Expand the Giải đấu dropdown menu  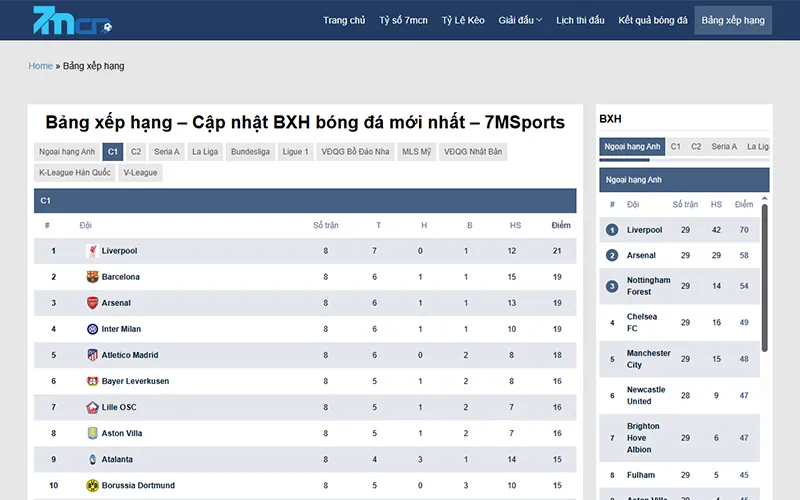pyautogui.click(x=520, y=20)
